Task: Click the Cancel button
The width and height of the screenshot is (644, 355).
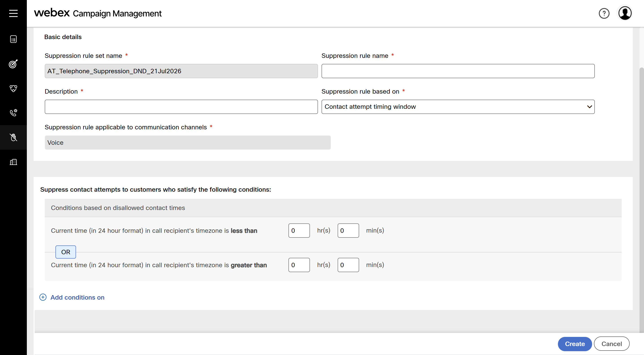Action: pos(611,344)
